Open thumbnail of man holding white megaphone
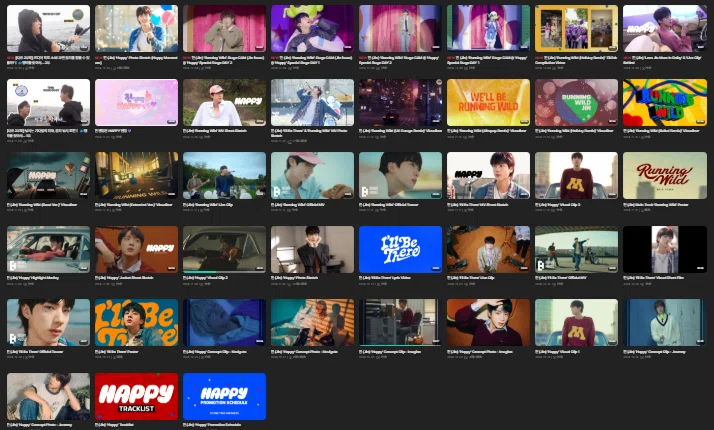Viewport: 714px width, 430px height. 665,28
